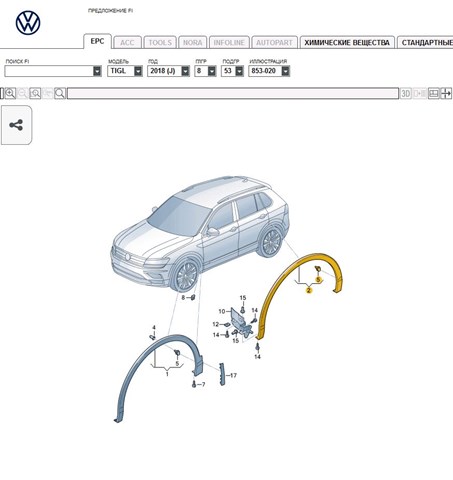Open the Химические вещества tab
Screen dimensions: 453x480
point(347,42)
